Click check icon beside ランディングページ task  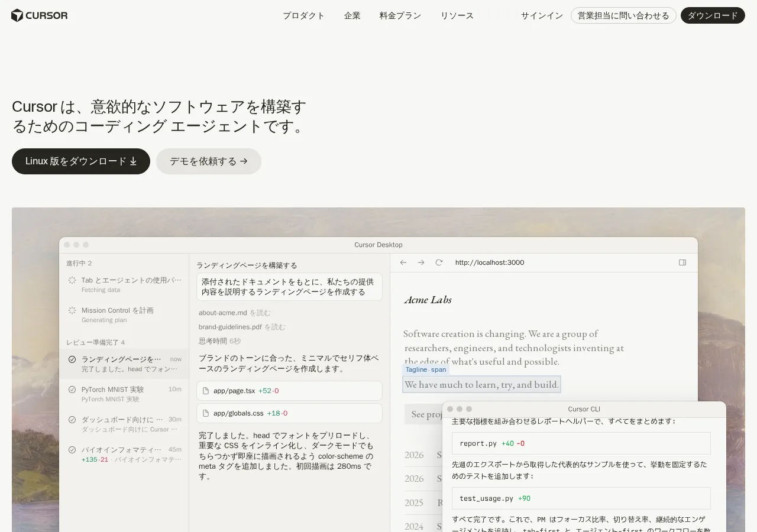click(x=72, y=359)
